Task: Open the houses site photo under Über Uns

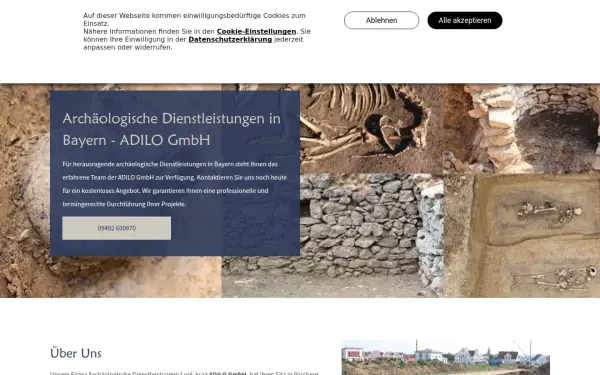Action: pos(446,357)
